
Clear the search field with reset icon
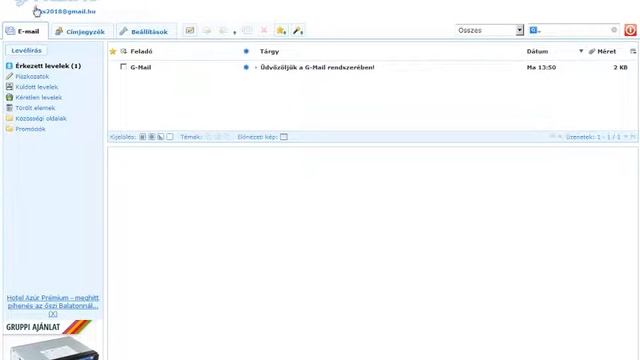click(614, 30)
